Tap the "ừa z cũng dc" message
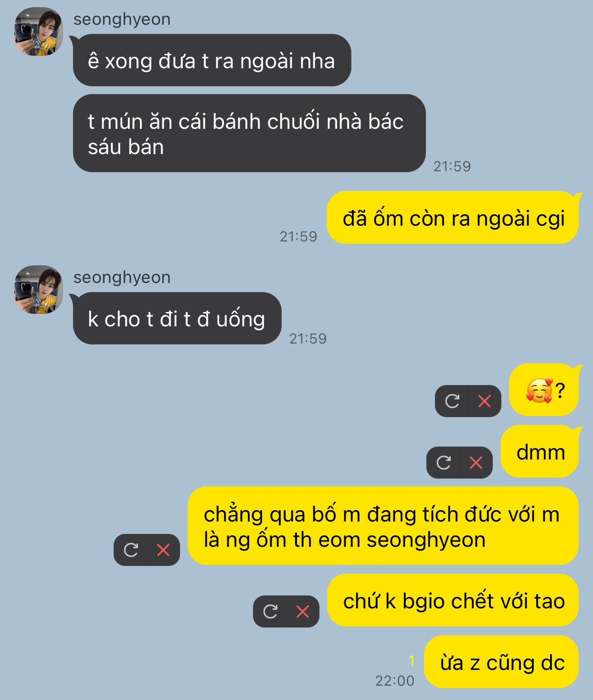Viewport: 593px width, 700px height. (501, 662)
